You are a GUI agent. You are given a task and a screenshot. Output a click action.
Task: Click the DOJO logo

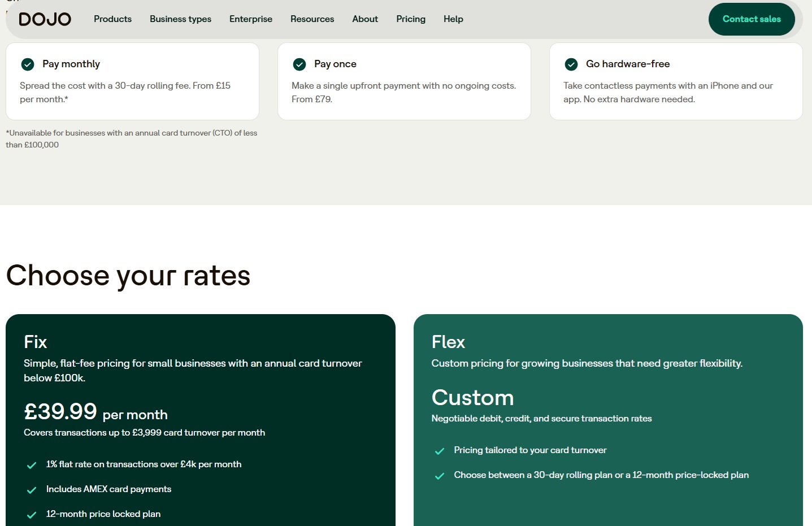[45, 19]
